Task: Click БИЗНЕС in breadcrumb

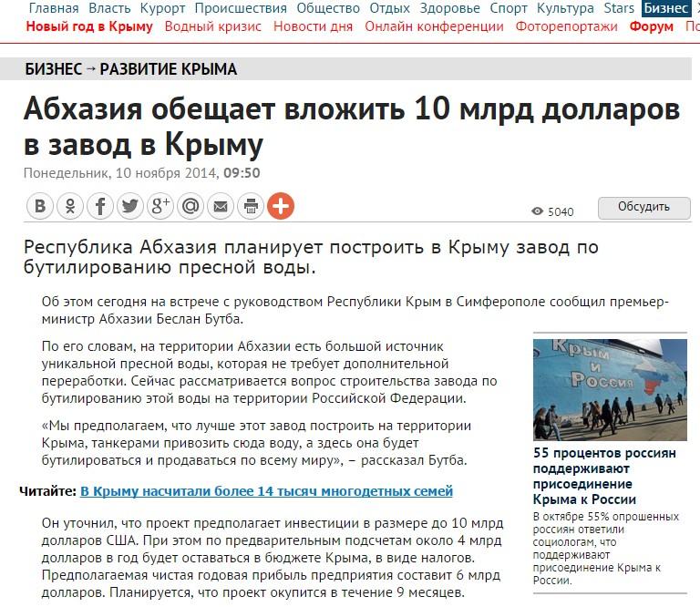Action: [54, 69]
